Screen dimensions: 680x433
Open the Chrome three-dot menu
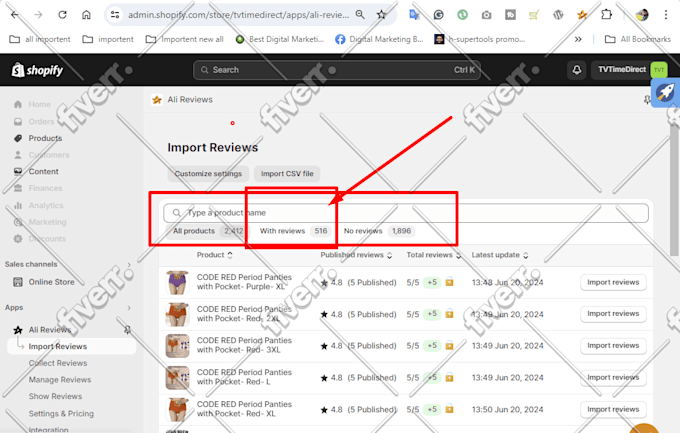click(x=666, y=15)
